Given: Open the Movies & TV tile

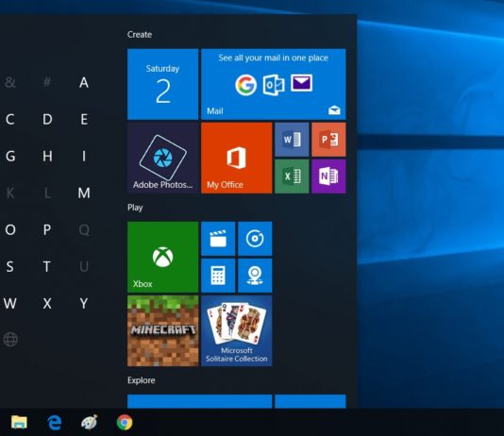Looking at the screenshot, I should pyautogui.click(x=218, y=239).
